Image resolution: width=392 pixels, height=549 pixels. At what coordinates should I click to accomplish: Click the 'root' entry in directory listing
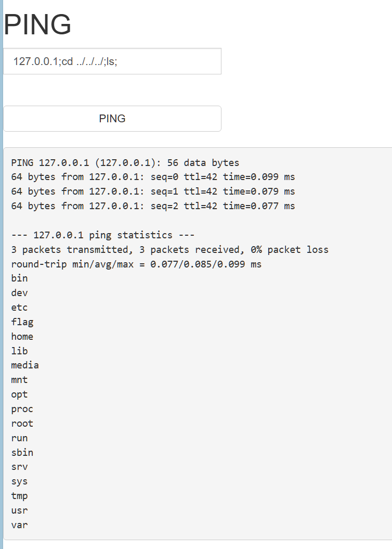pos(22,424)
